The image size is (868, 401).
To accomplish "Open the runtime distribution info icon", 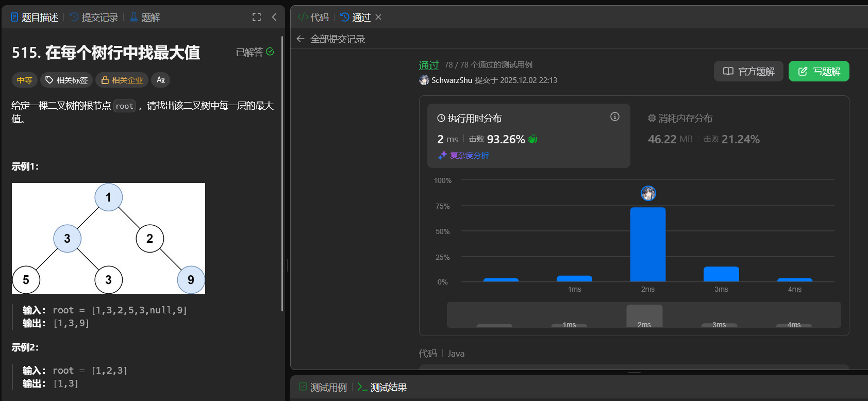I will tap(614, 116).
